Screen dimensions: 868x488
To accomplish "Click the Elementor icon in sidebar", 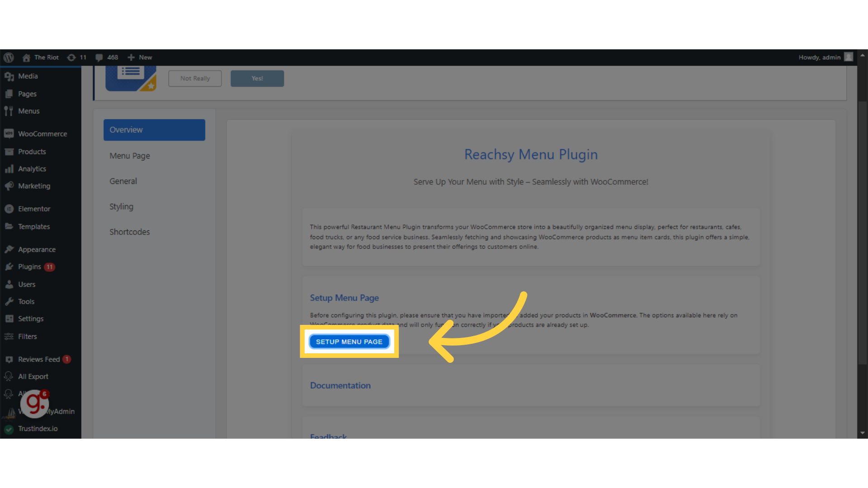I will pos(9,208).
